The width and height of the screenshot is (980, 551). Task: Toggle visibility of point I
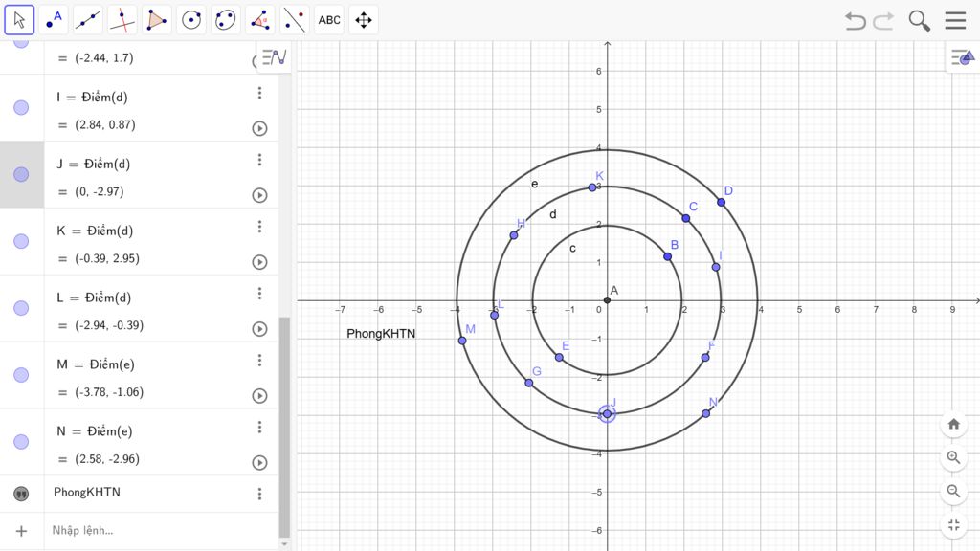21,108
